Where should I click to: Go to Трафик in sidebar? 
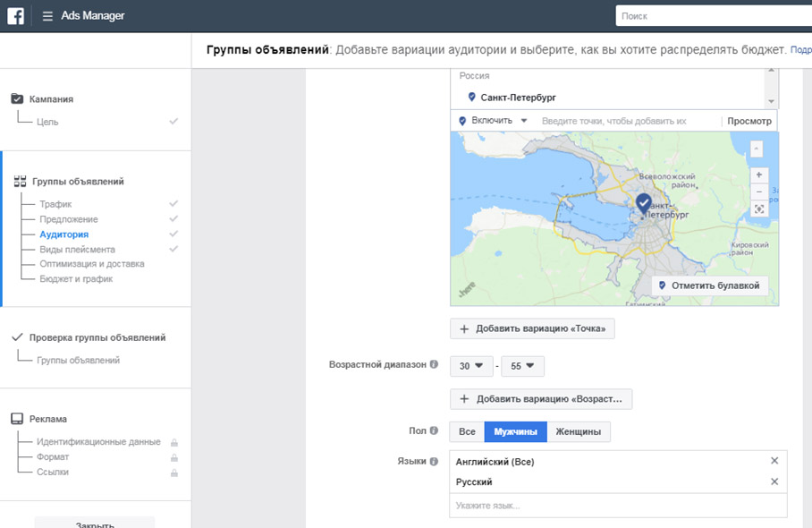point(56,204)
